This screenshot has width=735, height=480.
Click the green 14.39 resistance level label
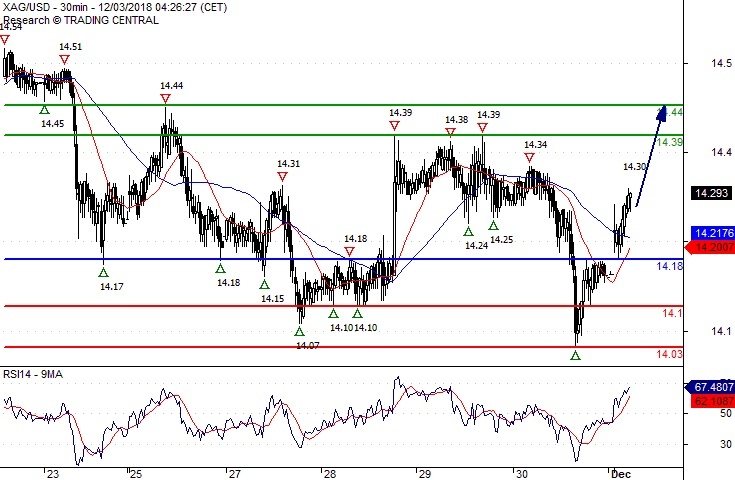pyautogui.click(x=670, y=142)
